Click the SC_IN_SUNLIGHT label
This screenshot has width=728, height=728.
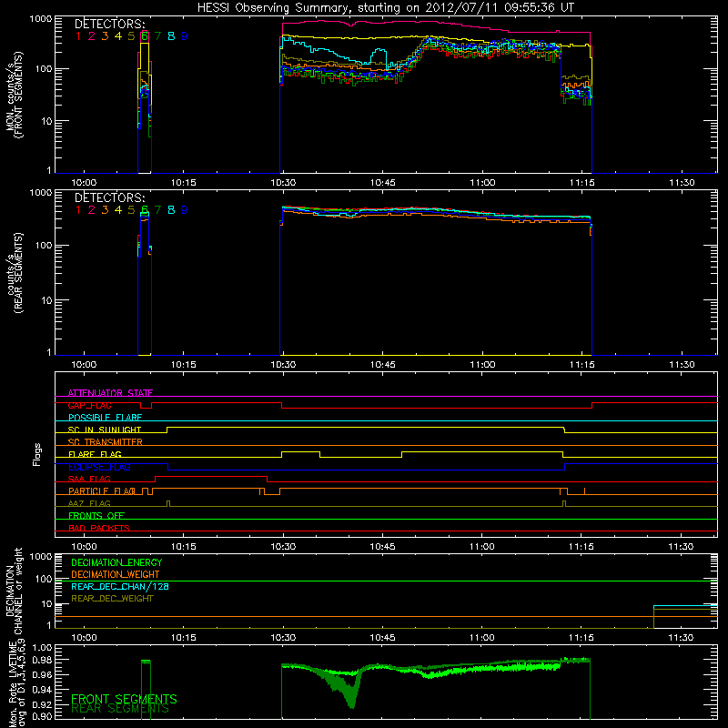105,430
